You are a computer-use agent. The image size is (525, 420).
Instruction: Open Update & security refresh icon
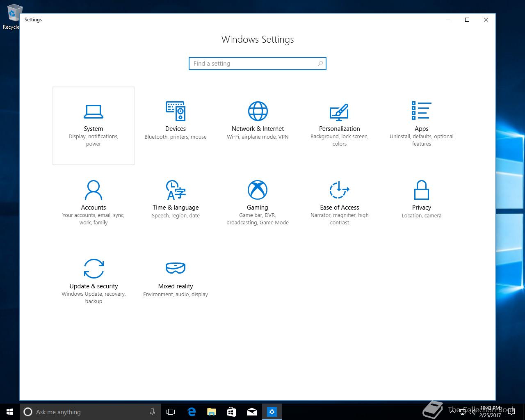(94, 269)
